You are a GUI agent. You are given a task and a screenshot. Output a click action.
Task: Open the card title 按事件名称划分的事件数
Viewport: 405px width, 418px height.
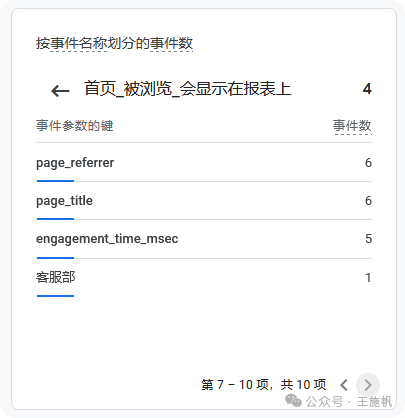click(114, 43)
